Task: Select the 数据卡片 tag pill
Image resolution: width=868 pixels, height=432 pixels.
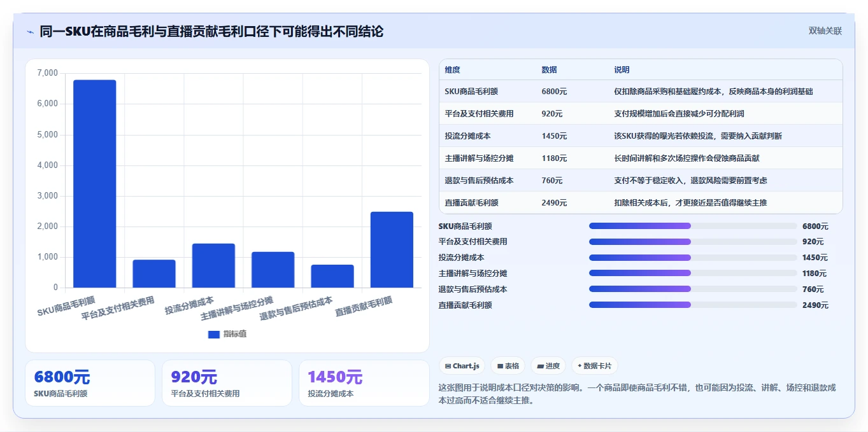Action: [594, 366]
